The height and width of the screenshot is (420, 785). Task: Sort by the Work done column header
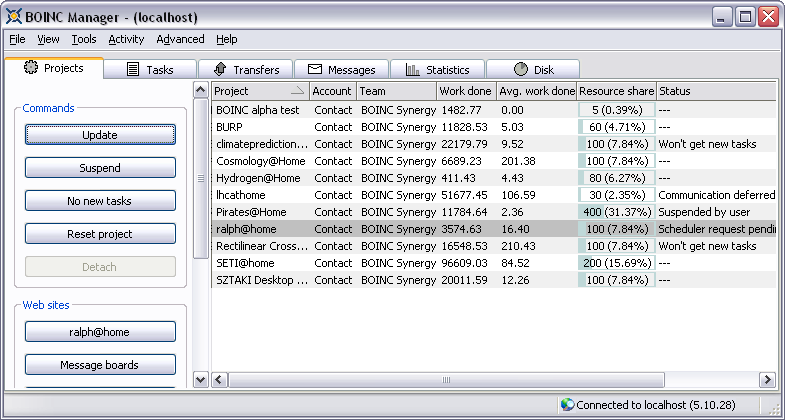pyautogui.click(x=467, y=91)
